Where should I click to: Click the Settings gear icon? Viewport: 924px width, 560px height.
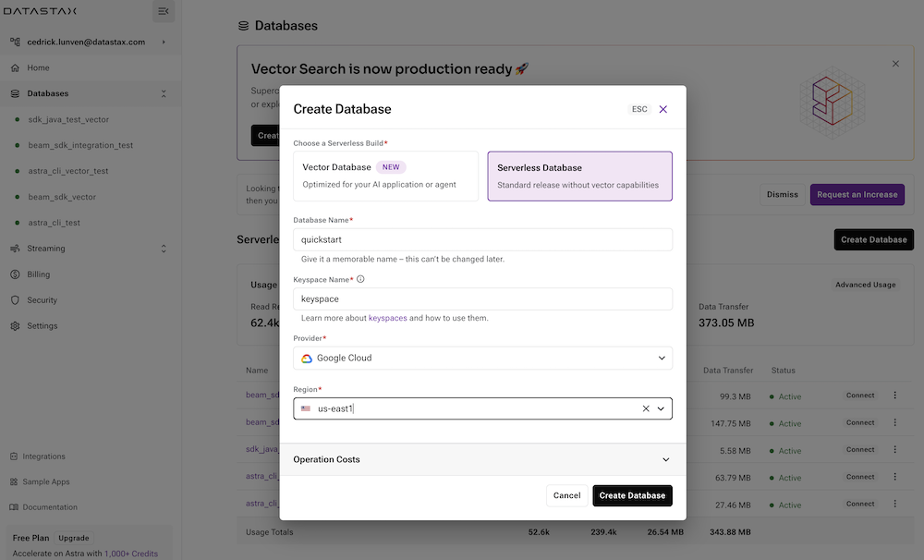click(x=15, y=326)
